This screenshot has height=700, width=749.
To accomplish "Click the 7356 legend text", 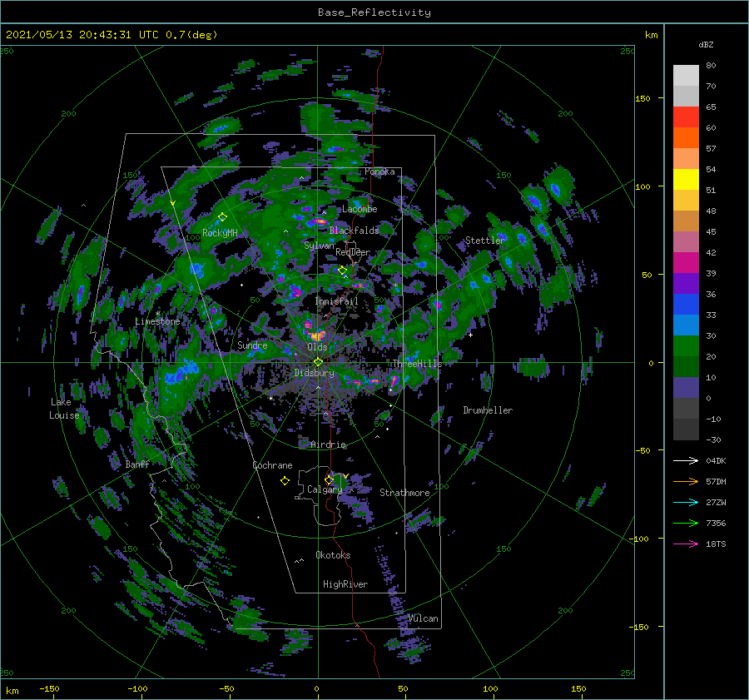I will click(x=716, y=524).
